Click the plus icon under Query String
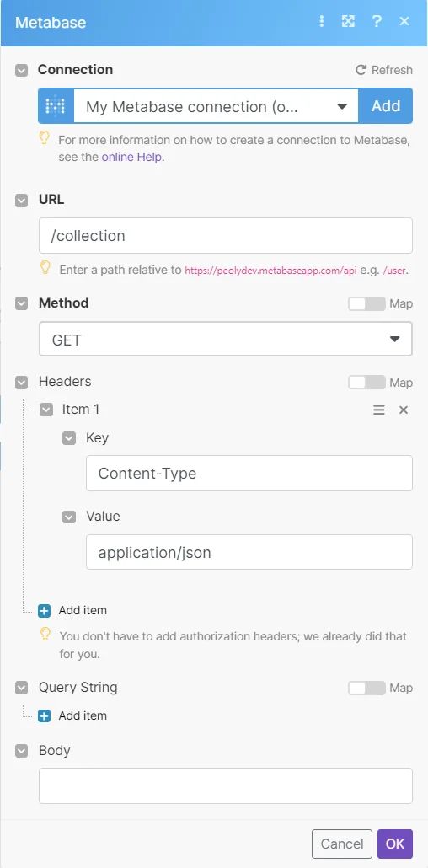This screenshot has width=428, height=868. pos(45,715)
